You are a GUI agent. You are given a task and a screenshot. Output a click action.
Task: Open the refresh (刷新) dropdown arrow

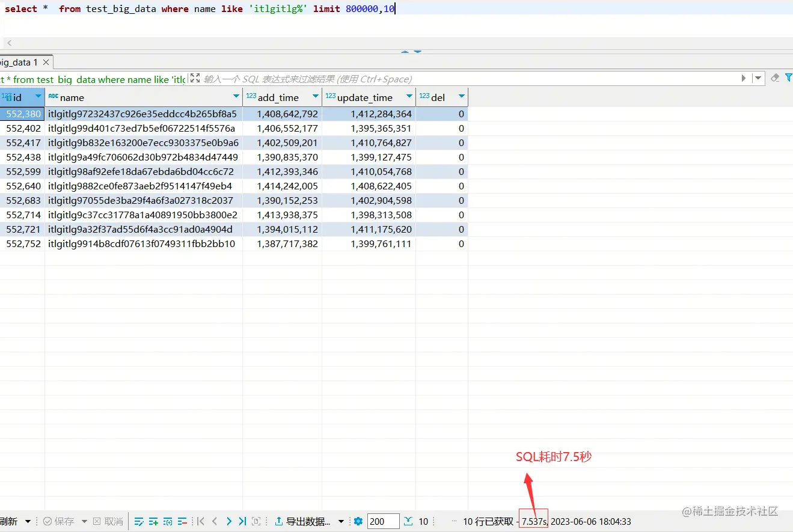point(28,521)
